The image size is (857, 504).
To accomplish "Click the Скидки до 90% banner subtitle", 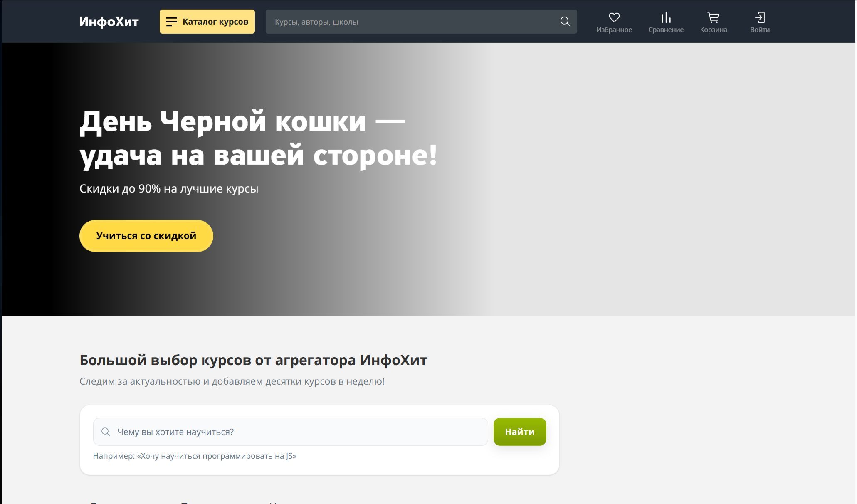I will coord(169,188).
